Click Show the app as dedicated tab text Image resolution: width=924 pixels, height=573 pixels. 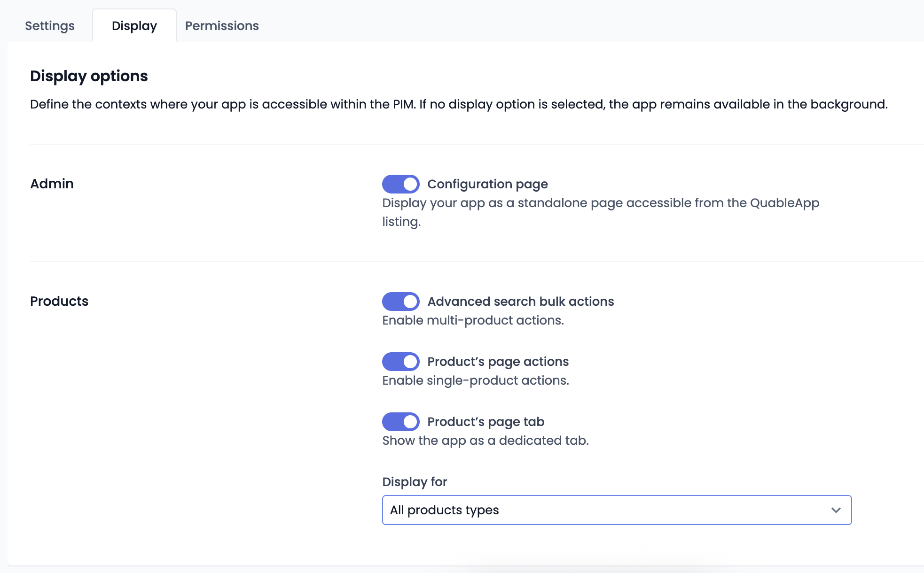coord(485,441)
